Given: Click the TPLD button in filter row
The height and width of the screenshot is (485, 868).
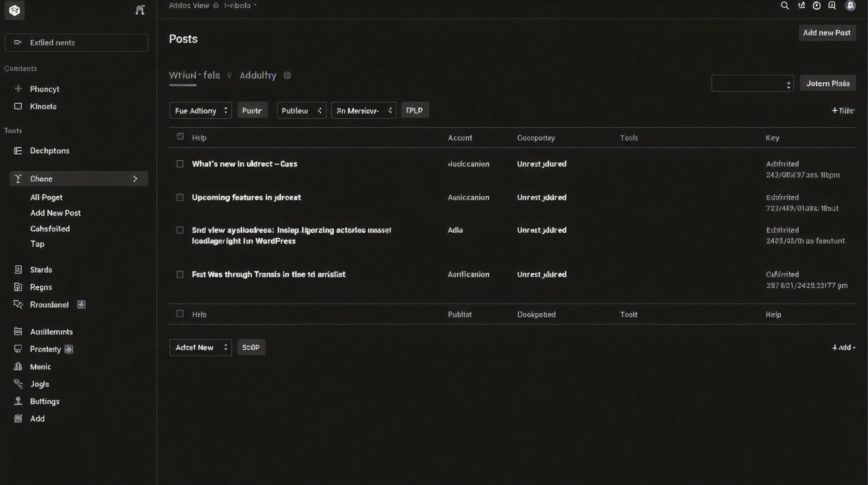Looking at the screenshot, I should click(x=415, y=110).
